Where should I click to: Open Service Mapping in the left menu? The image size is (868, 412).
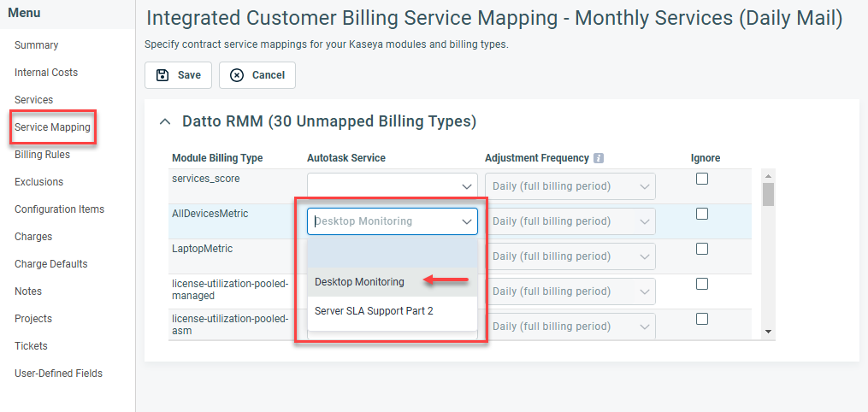[52, 127]
